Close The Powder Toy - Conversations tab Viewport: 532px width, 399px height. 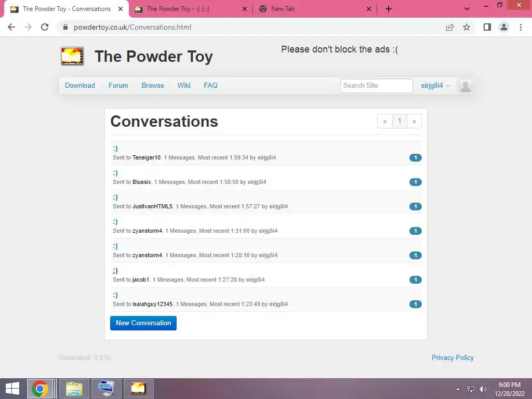coord(121,9)
